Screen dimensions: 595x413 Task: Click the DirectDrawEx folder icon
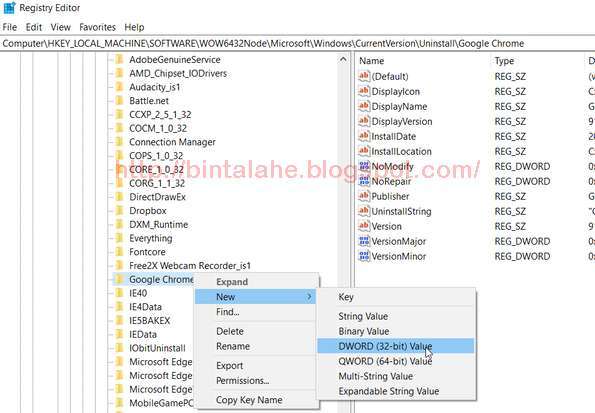pos(119,197)
